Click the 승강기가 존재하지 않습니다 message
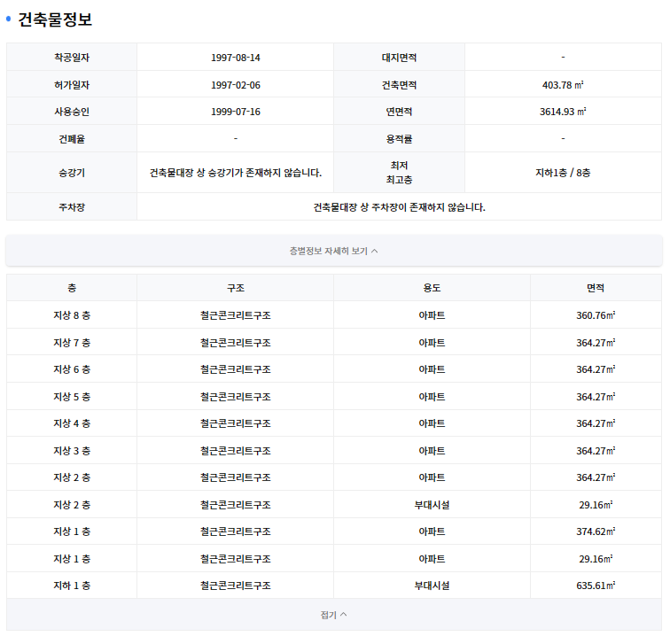This screenshot has width=670, height=644. point(236,173)
